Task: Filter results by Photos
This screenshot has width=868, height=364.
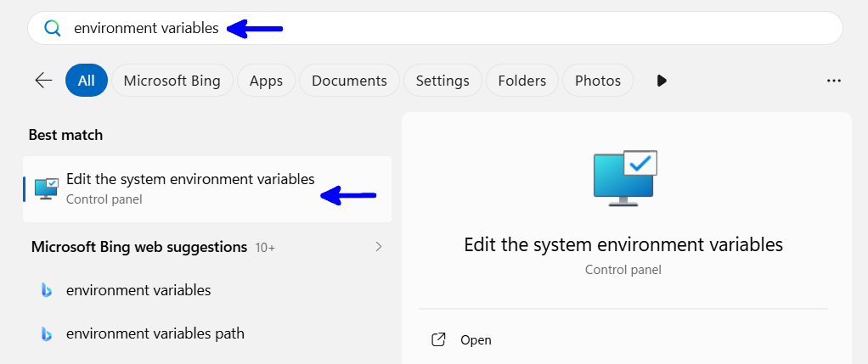Action: click(x=597, y=81)
